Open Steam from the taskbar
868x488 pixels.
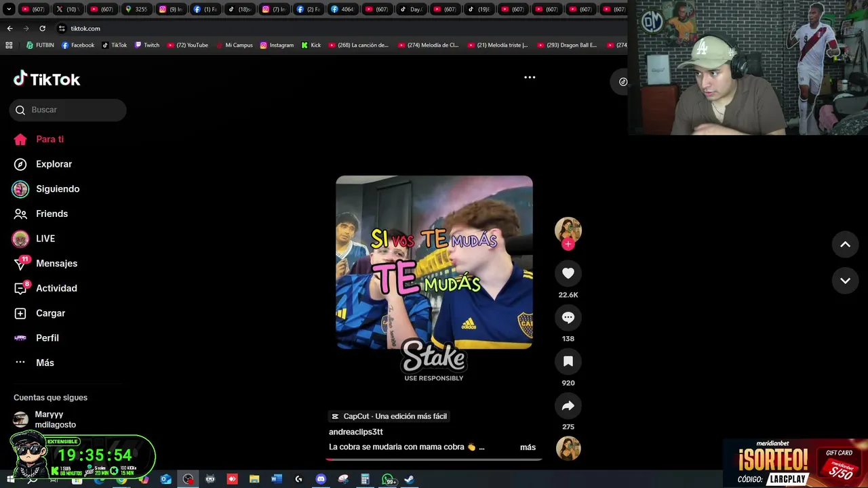(410, 479)
